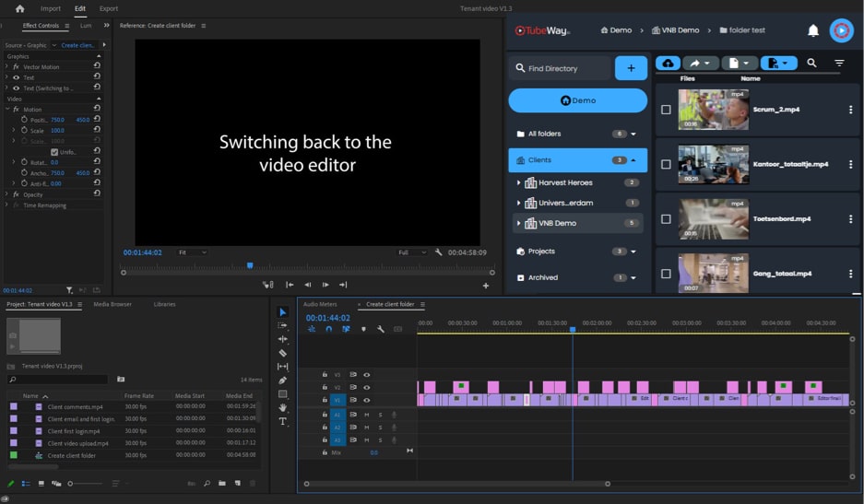
Task: Select checkbox for Kantoor_totaaltje.mp4
Action: pyautogui.click(x=666, y=164)
